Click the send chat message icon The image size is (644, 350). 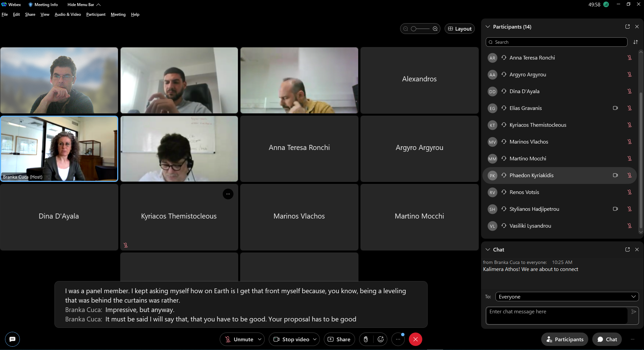click(634, 312)
